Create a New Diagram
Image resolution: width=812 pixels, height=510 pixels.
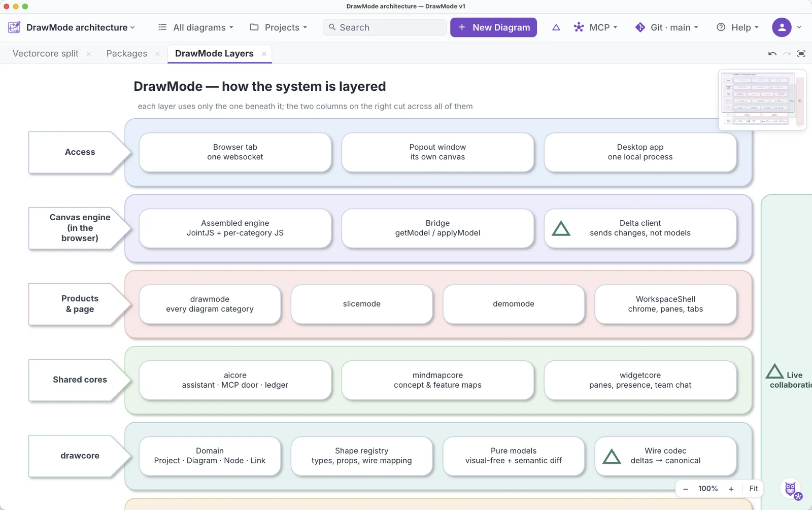[x=493, y=27]
